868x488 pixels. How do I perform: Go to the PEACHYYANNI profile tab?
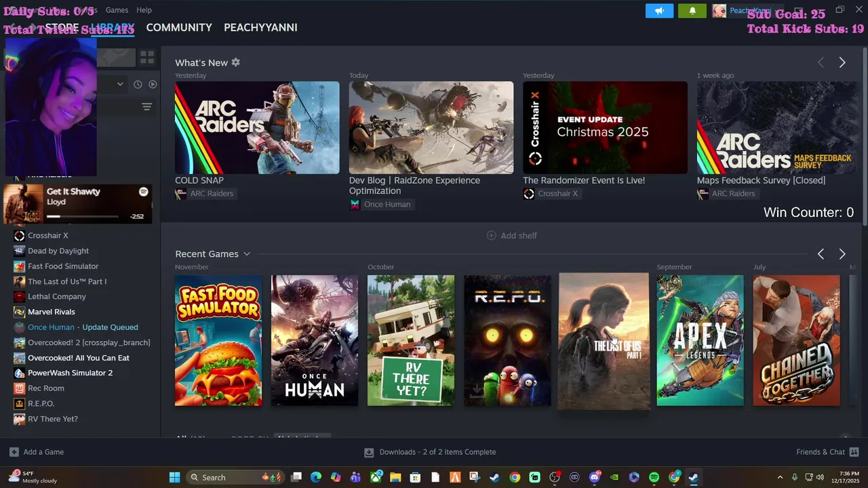click(260, 28)
